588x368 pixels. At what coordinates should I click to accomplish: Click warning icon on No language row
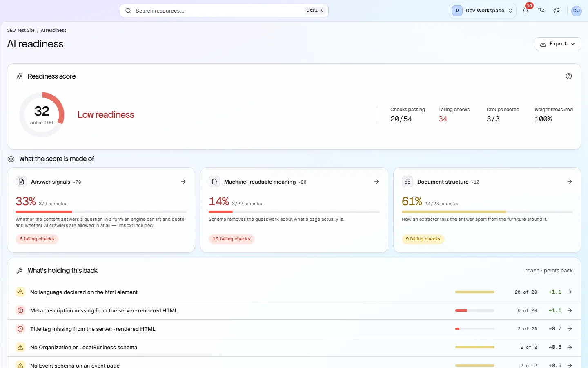coord(20,292)
